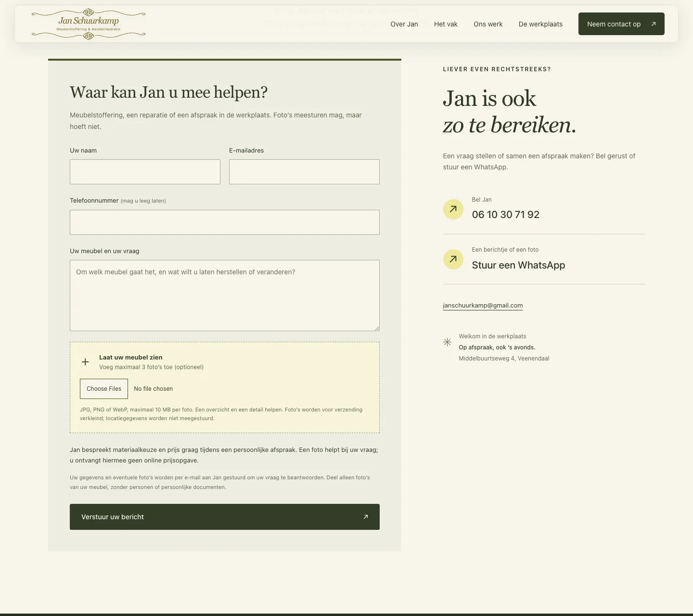Click the yellow arrow icon beside Bel Jan

(x=453, y=209)
